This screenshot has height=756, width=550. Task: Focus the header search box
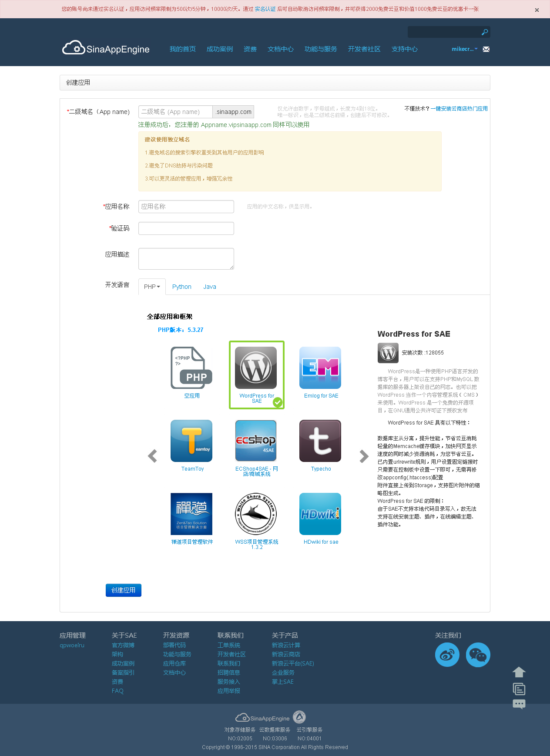(444, 32)
